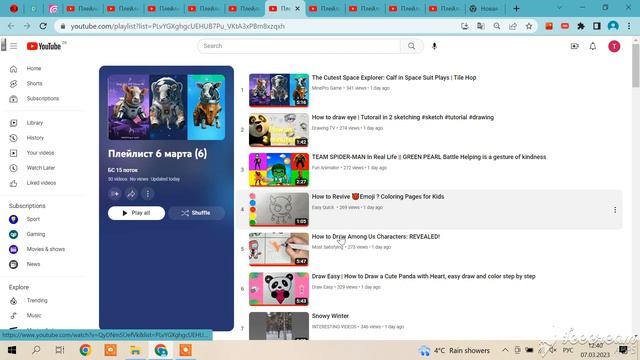This screenshot has height=360, width=640.
Task: Open File Explorer from taskbar
Action: coord(135,350)
